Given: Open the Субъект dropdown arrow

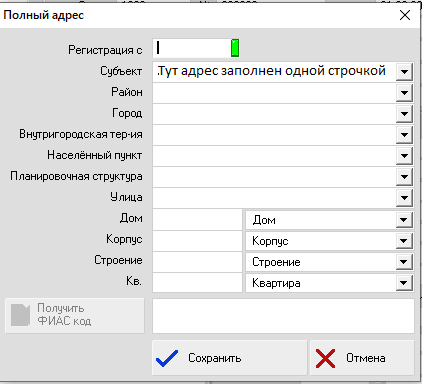Looking at the screenshot, I should (404, 71).
